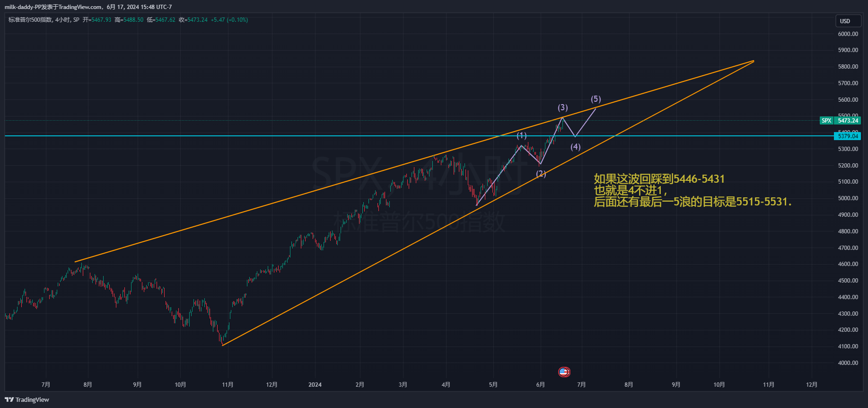This screenshot has height=408, width=868.
Task: Select the wave (2) label
Action: 541,174
